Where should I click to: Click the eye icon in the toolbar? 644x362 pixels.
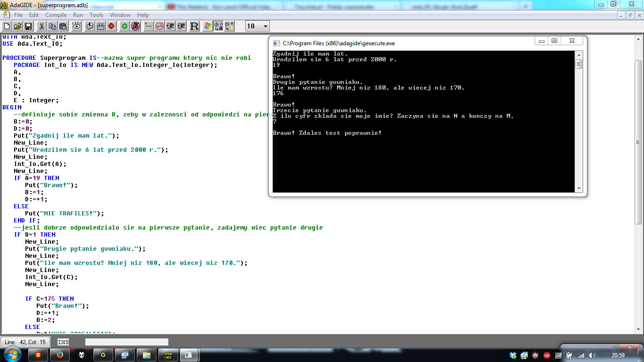[x=76, y=26]
